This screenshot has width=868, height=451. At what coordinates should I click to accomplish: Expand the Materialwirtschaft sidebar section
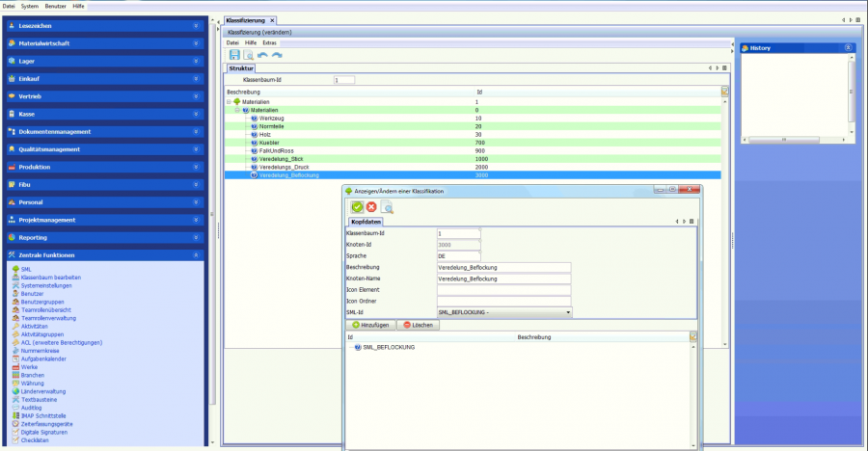196,43
